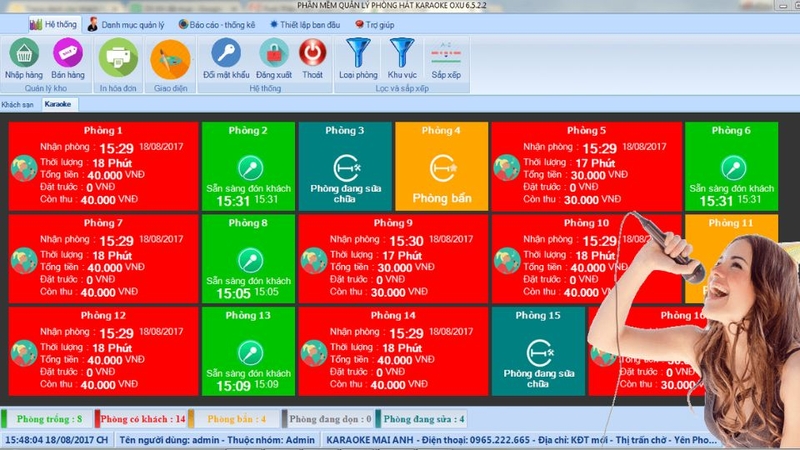Click microphone icon in Phòng 13
The height and width of the screenshot is (450, 800).
(x=250, y=353)
